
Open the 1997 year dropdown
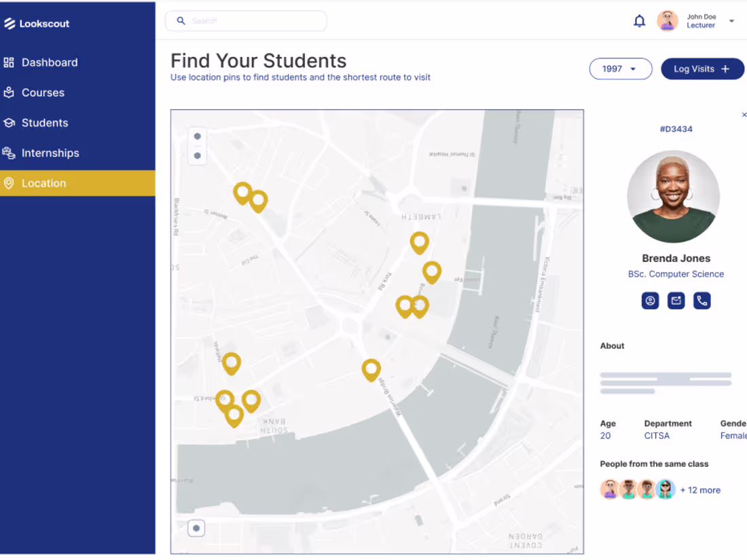621,69
